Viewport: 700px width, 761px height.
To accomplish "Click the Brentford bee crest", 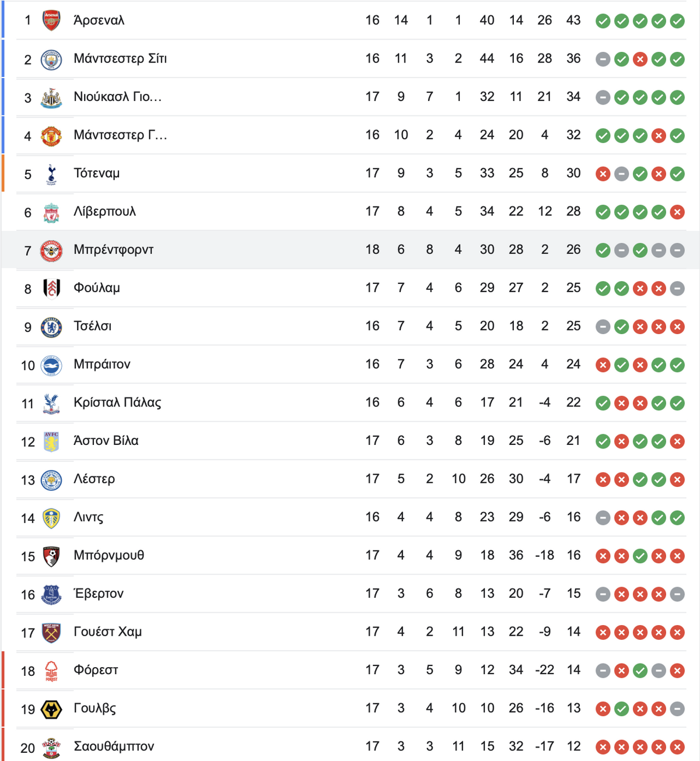I will pyautogui.click(x=51, y=251).
